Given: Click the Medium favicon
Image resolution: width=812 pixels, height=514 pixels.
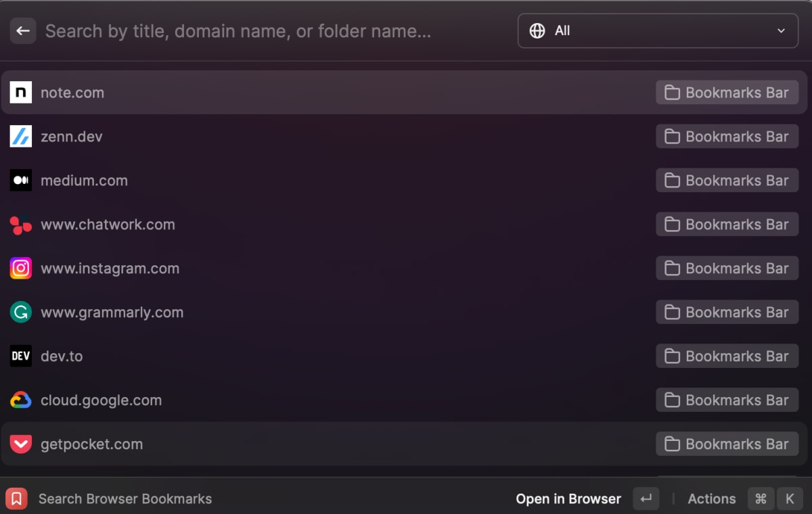Looking at the screenshot, I should click(x=21, y=181).
